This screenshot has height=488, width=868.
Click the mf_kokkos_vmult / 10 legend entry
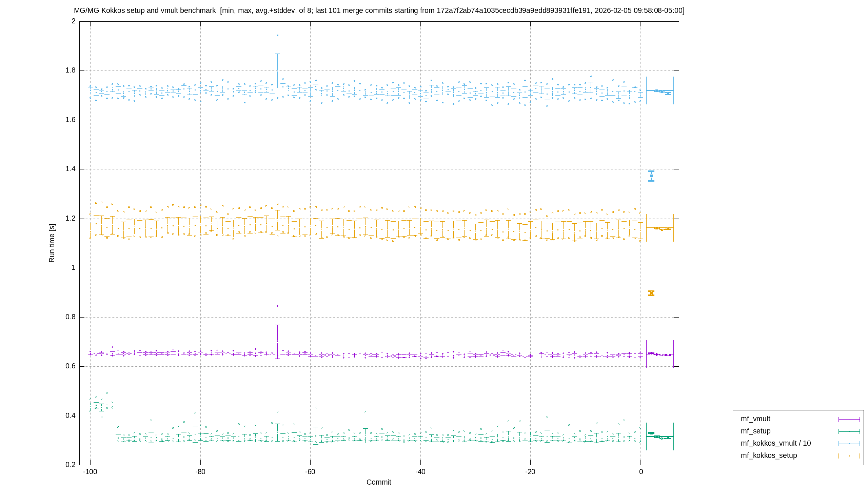tap(776, 443)
